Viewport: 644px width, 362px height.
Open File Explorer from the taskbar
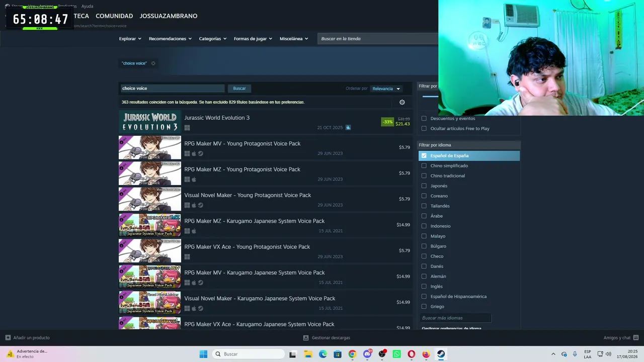(x=308, y=354)
